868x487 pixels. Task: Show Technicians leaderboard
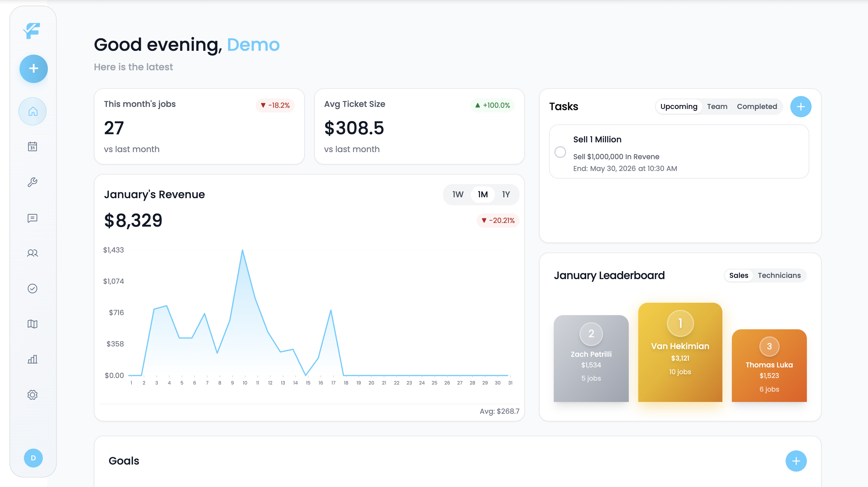[779, 275]
